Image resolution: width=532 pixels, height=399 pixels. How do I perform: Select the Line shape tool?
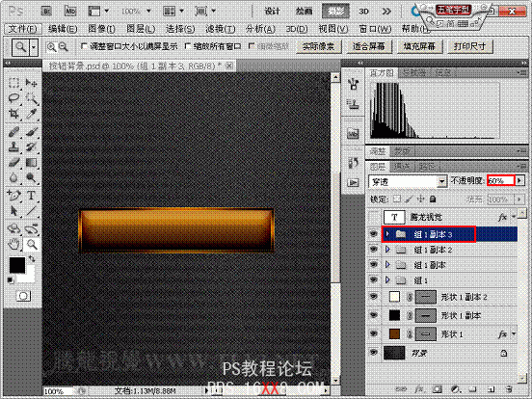[x=31, y=211]
